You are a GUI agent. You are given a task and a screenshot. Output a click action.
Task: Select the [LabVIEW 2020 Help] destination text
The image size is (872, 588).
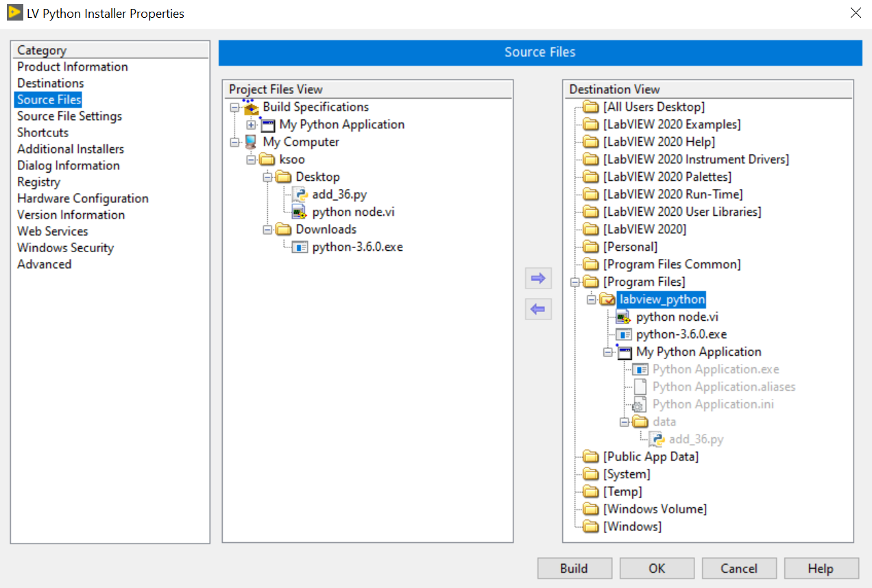coord(659,142)
